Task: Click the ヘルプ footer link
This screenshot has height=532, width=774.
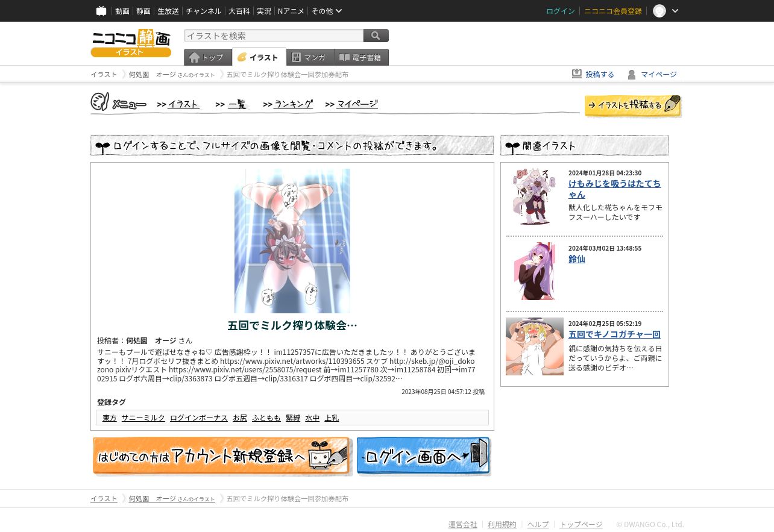Action: tap(538, 524)
